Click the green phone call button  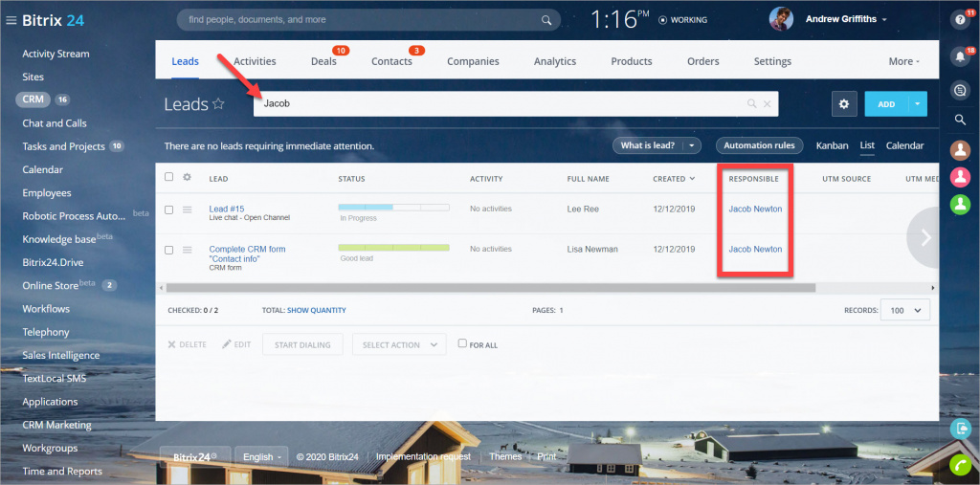pos(960,465)
